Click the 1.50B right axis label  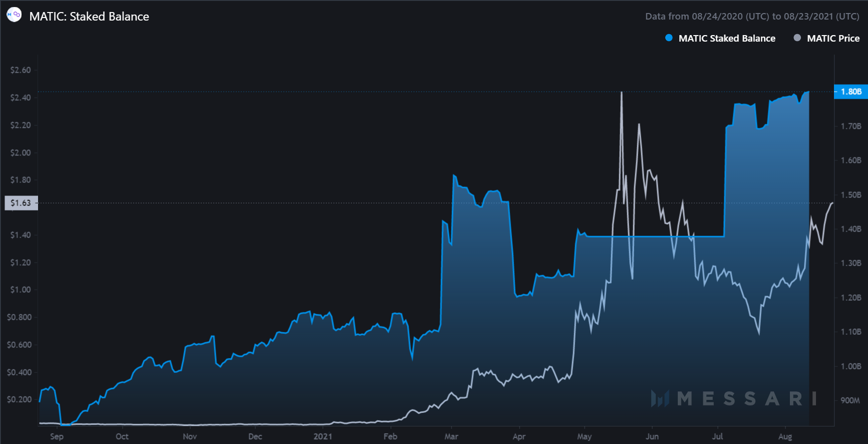click(x=851, y=195)
